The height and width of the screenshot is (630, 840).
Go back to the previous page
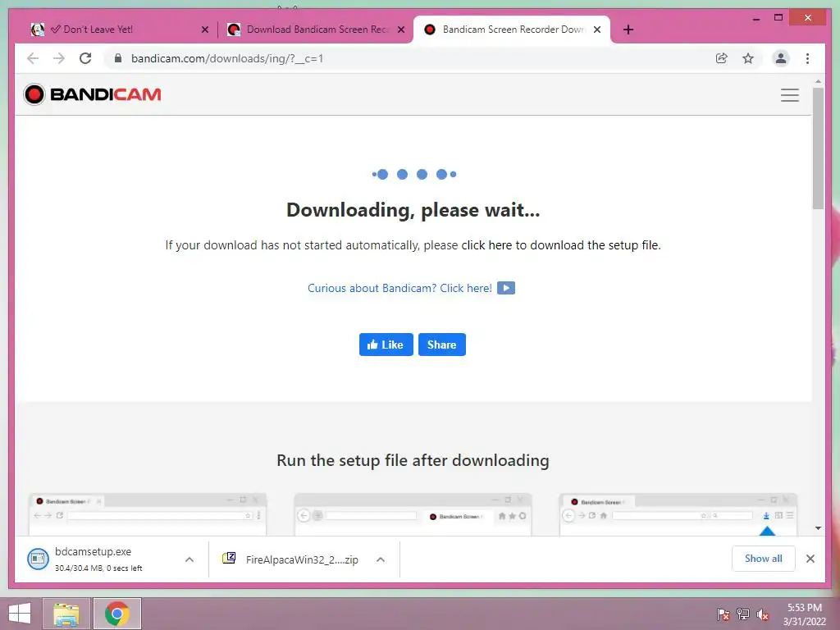coord(33,58)
